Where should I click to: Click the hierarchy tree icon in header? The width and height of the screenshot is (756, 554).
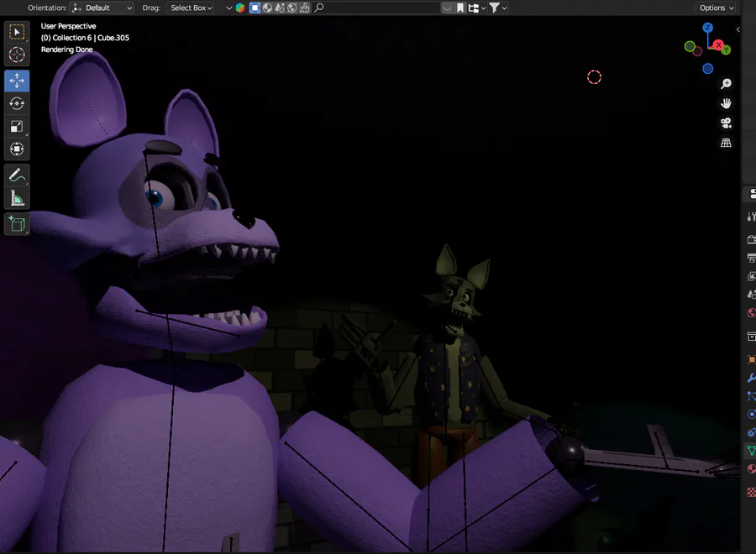pos(473,8)
